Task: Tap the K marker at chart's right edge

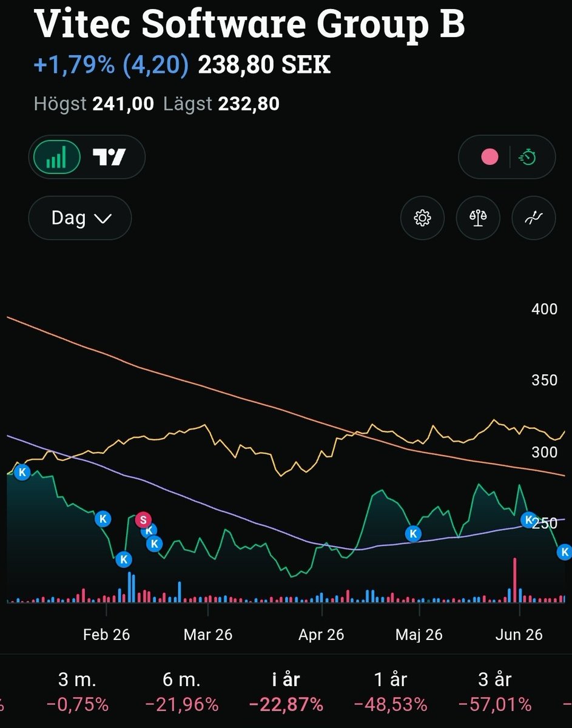Action: [x=564, y=551]
